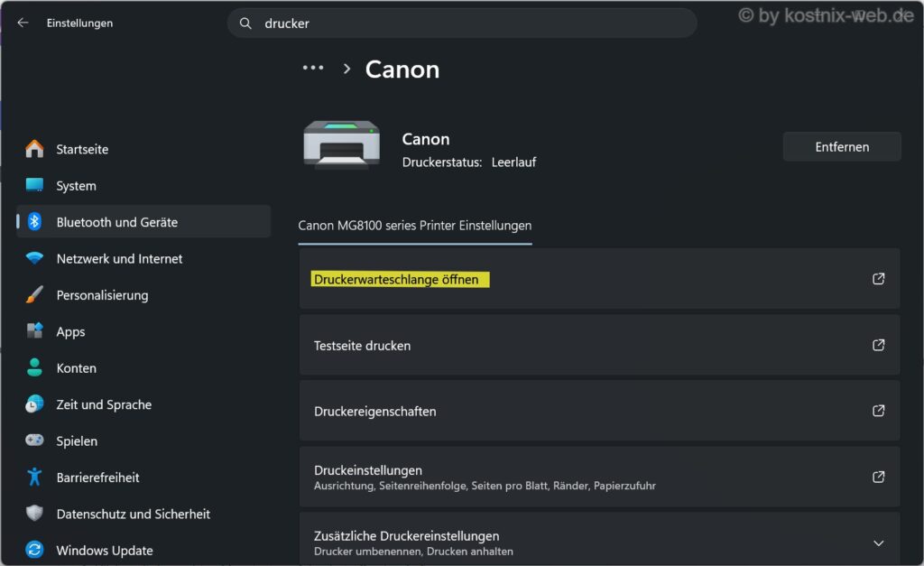Click the Netzwerk Wi-Fi icon
924x566 pixels.
(x=35, y=258)
